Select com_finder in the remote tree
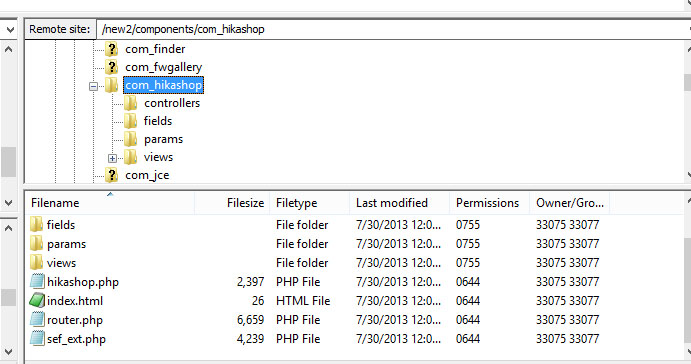This screenshot has width=691, height=364. point(155,48)
